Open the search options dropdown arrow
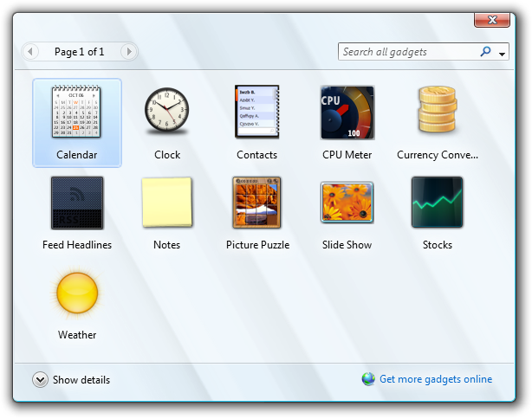The height and width of the screenshot is (419, 532). [503, 54]
